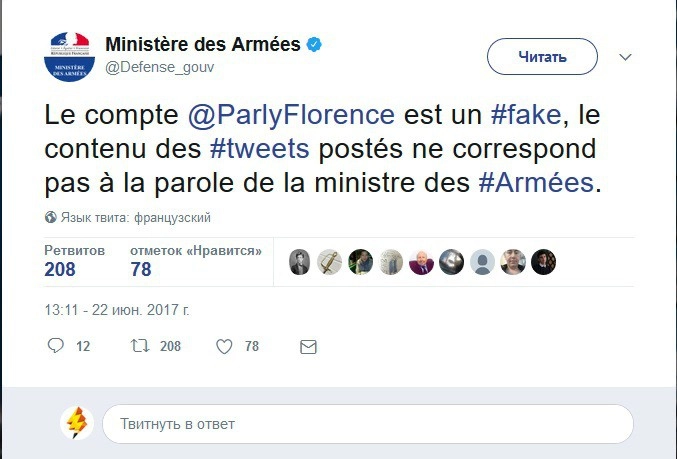677x459 pixels.
Task: Like the tweet with heart icon
Action: 225,346
